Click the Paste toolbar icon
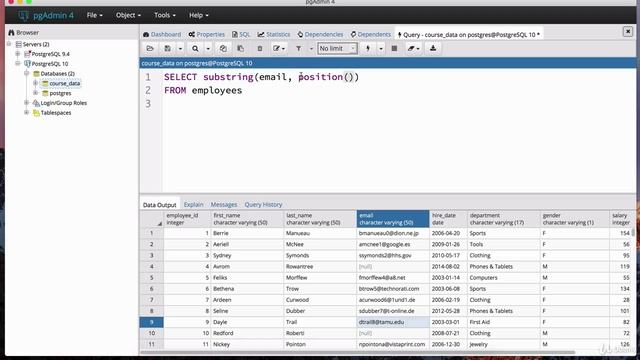Viewport: 640px width, 360px height. [240, 49]
